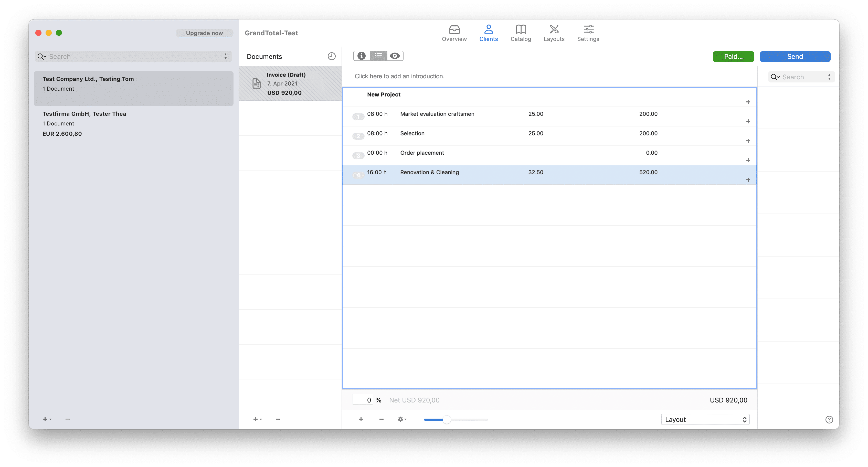Open the add-client dropdown in the sidebar
Image resolution: width=868 pixels, height=467 pixels.
pos(47,419)
